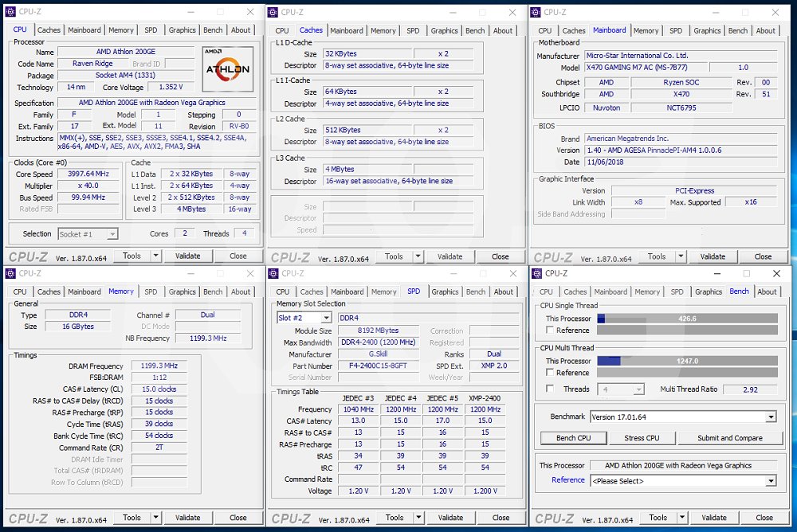This screenshot has width=797, height=532.
Task: Click Validate in the Mainboard window
Action: click(x=713, y=256)
